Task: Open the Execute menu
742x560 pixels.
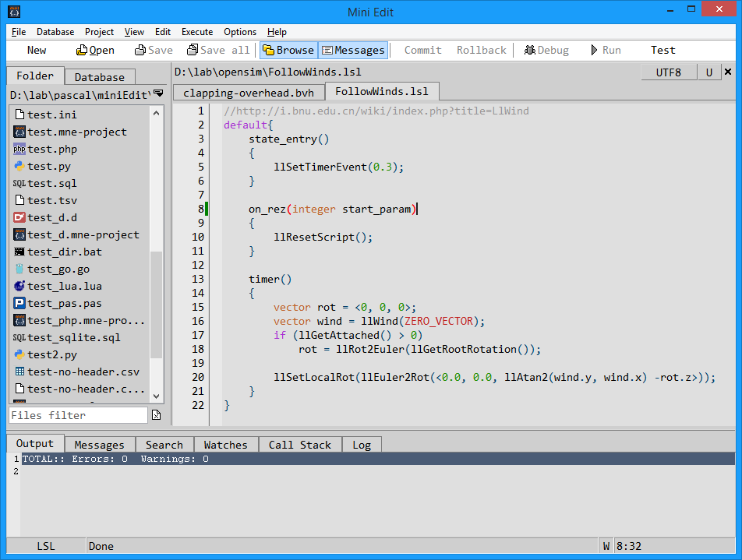Action: (197, 32)
